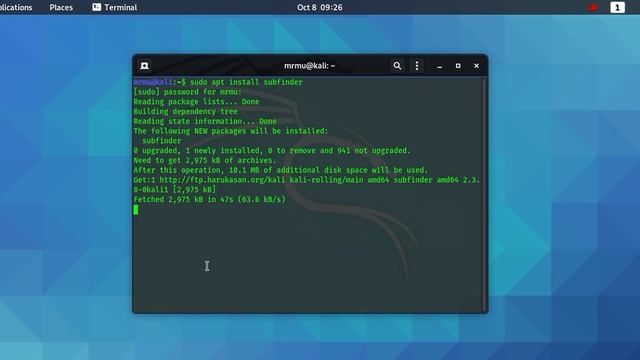Open the terminal three-dot menu
This screenshot has width=640, height=360.
417,66
